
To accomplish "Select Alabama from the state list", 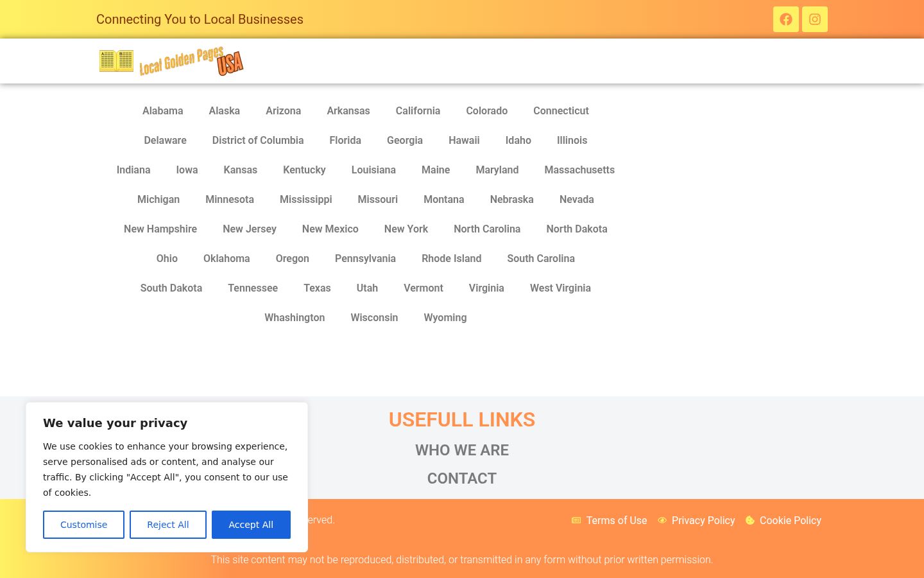I will [163, 110].
